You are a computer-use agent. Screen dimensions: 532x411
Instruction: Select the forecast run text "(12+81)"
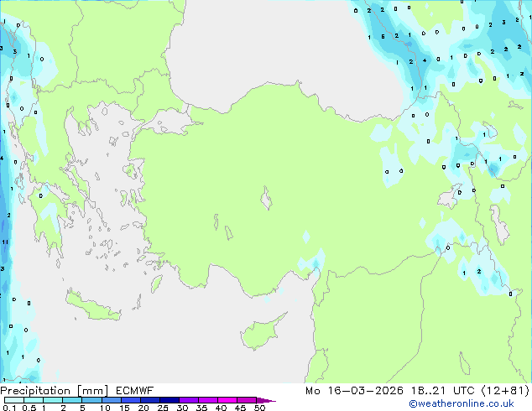coord(505,391)
